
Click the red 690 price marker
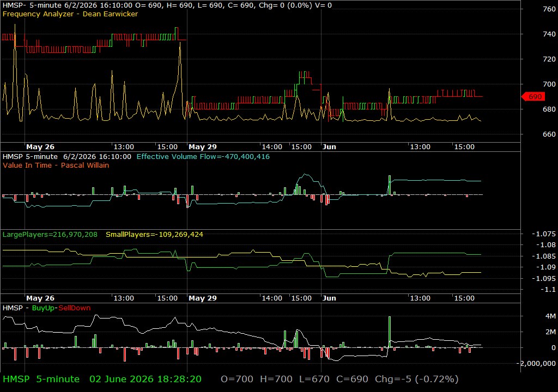(533, 97)
